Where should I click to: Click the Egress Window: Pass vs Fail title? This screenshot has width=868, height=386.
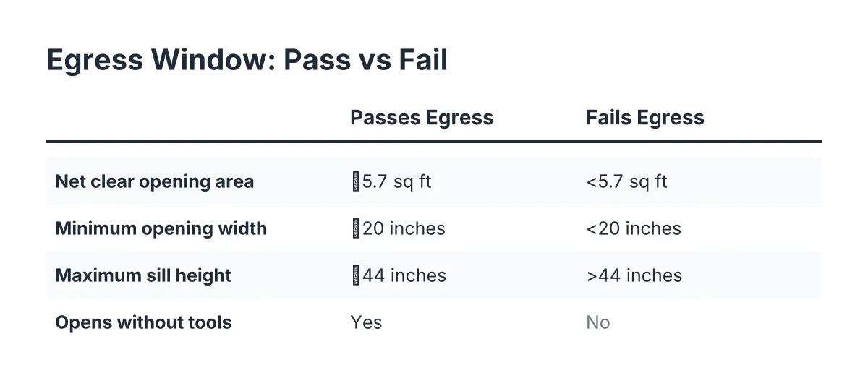[x=247, y=60]
